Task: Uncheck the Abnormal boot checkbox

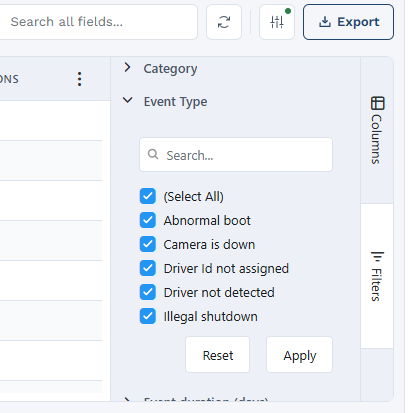Action: pos(148,220)
